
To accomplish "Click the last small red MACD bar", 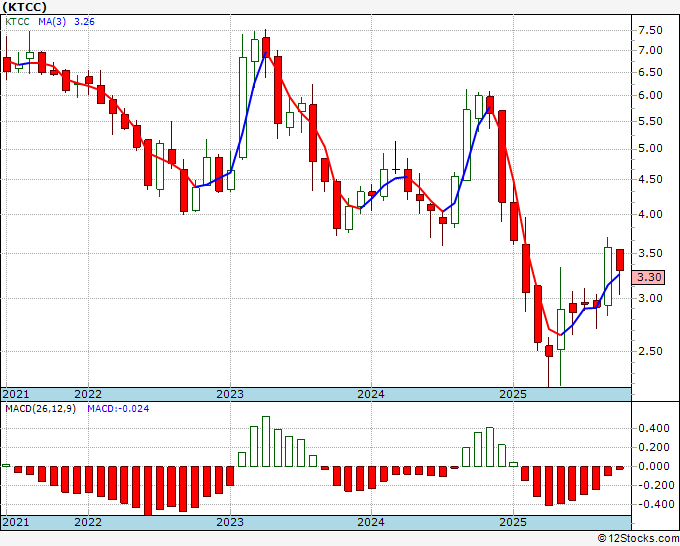I will tap(620, 468).
